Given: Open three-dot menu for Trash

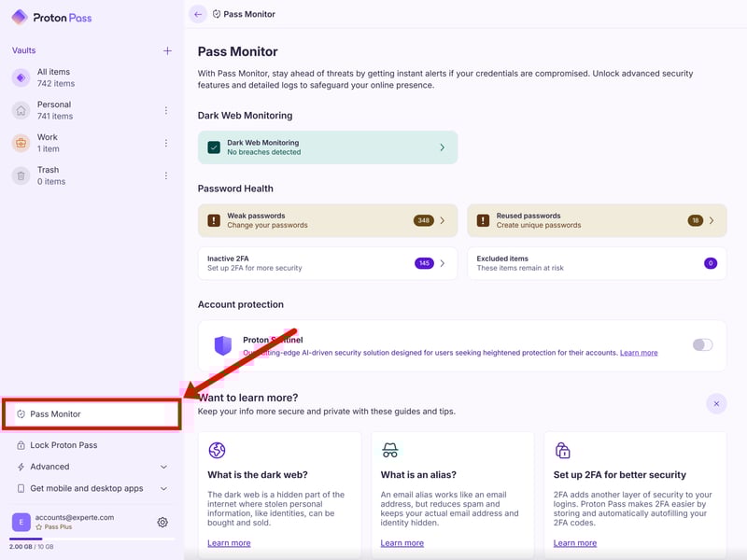Looking at the screenshot, I should point(166,175).
